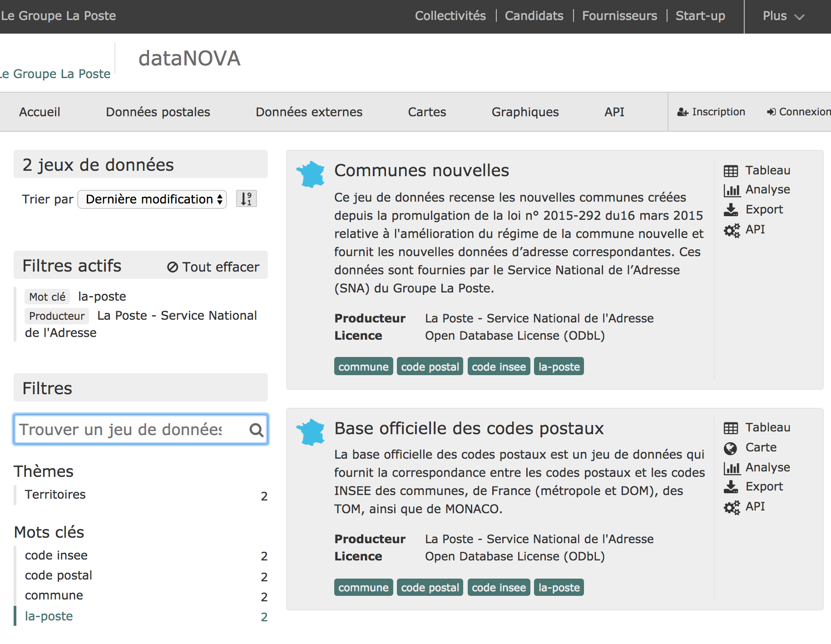831x644 pixels.
Task: Expand the Plus menu in top bar
Action: 783,16
